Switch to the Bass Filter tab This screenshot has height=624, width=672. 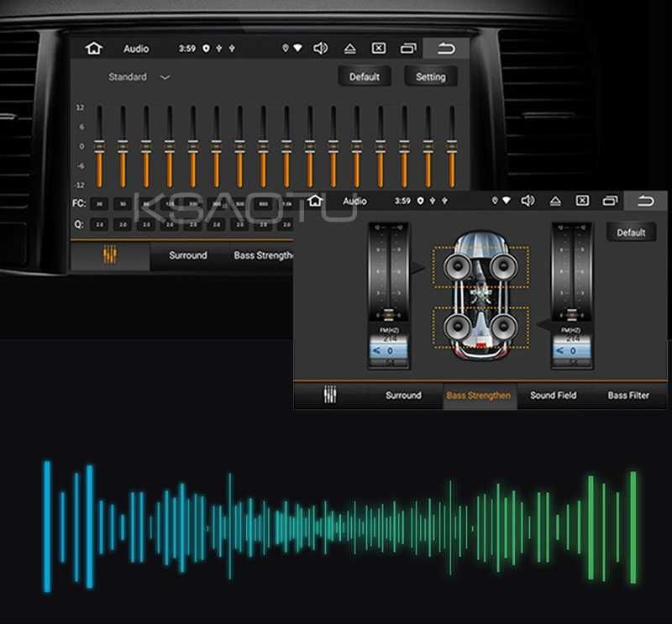click(x=628, y=395)
